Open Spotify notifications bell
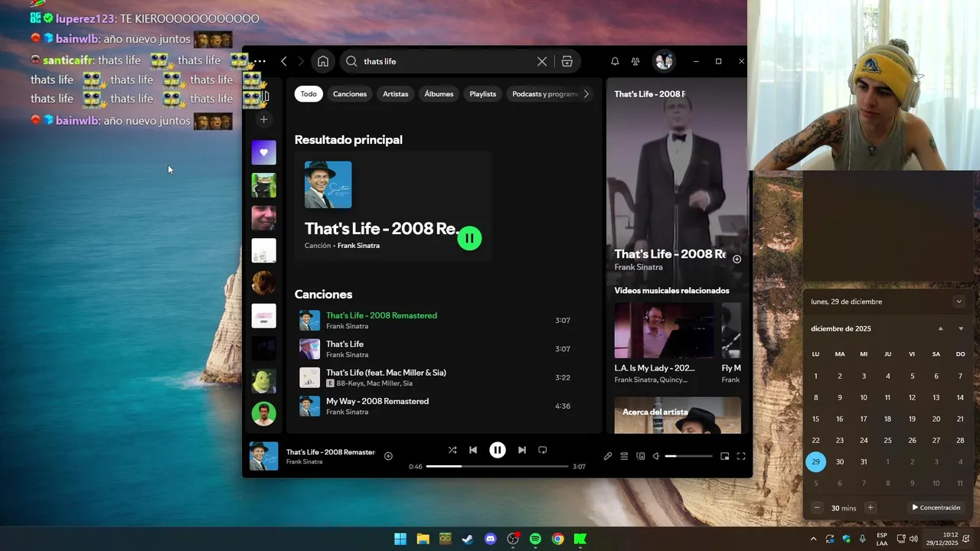The height and width of the screenshot is (551, 980). coord(615,61)
